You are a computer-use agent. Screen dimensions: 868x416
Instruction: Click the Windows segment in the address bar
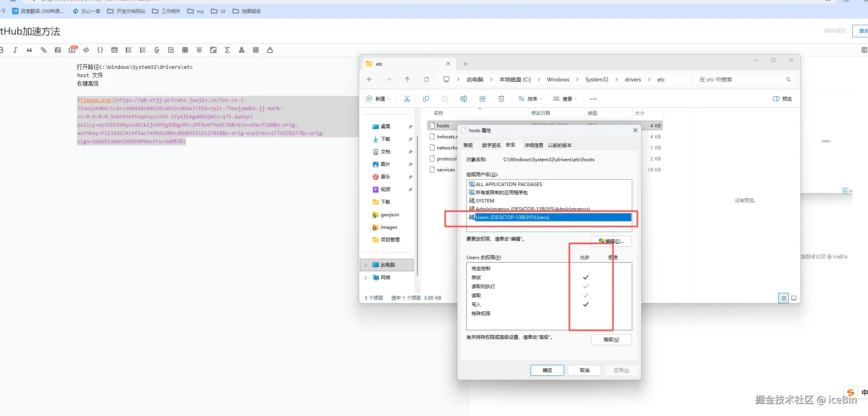558,79
